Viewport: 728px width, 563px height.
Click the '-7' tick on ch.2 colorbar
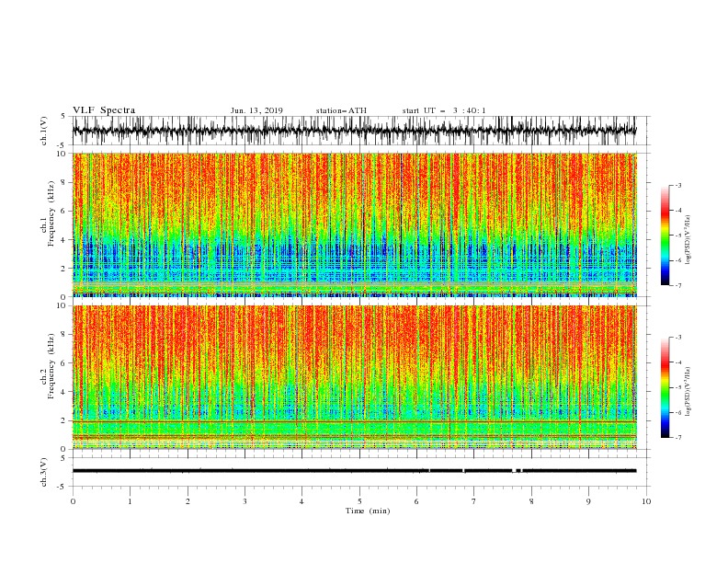coord(677,438)
